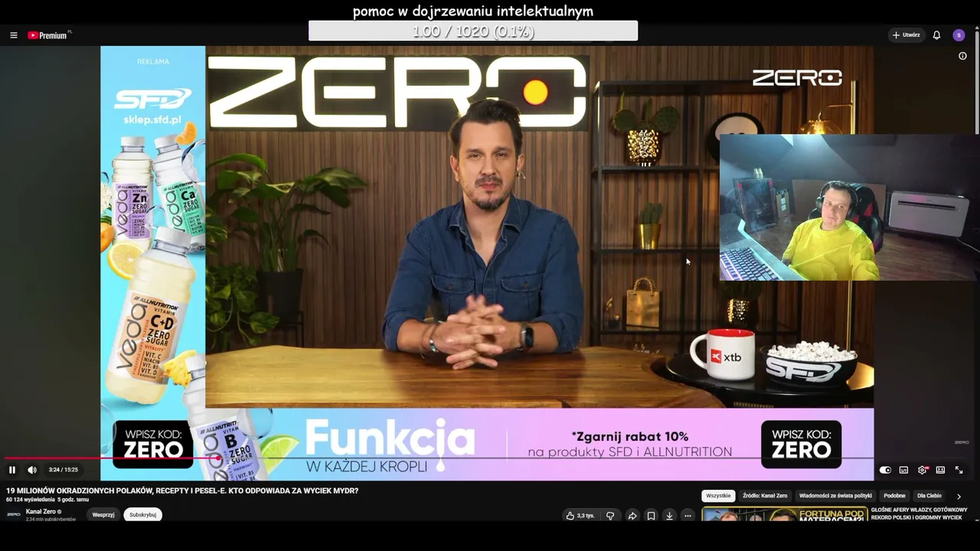
Task: Share the video via arrow icon
Action: (x=632, y=516)
